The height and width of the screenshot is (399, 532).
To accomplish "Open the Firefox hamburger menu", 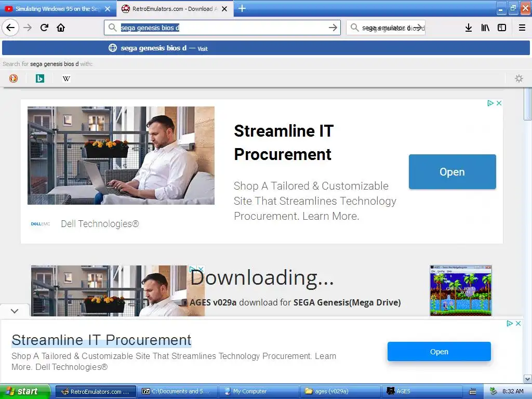I will coord(522,28).
